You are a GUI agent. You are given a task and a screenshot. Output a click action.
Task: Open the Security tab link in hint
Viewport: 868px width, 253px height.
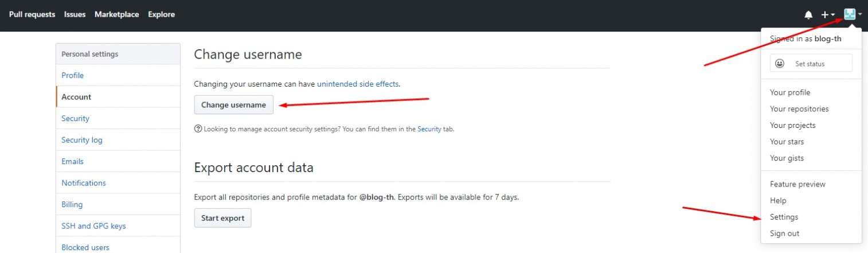click(429, 129)
